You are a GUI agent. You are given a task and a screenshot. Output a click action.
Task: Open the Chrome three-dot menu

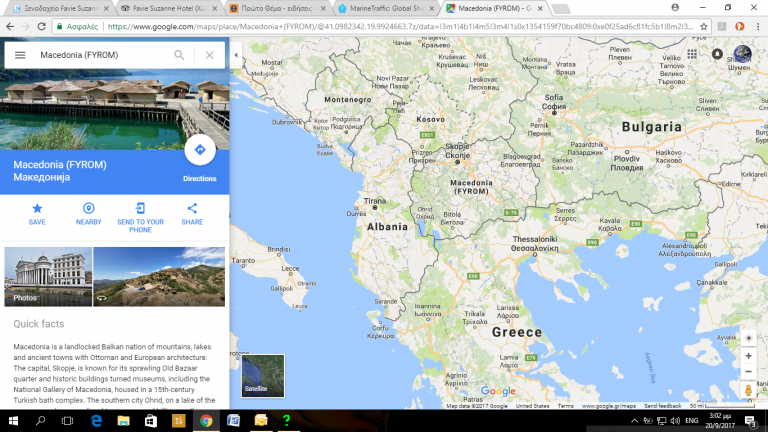758,26
